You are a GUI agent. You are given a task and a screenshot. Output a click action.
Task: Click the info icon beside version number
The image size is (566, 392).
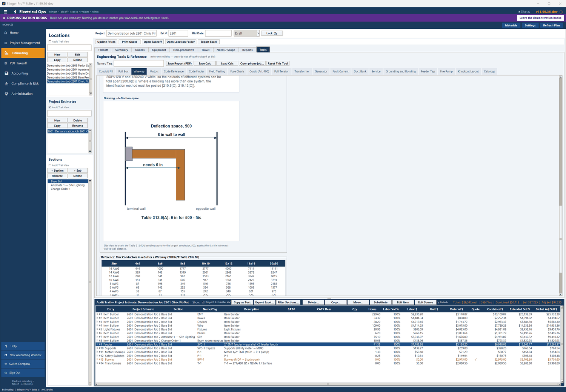coord(561,12)
